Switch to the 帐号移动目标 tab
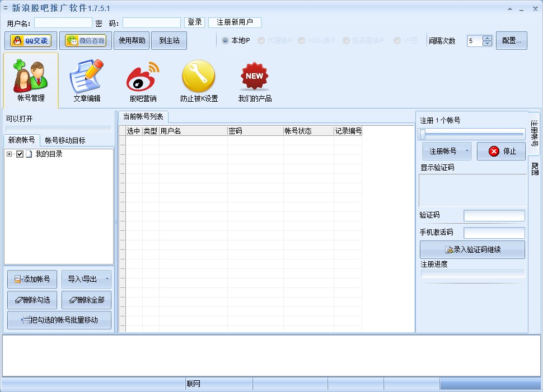Screen dimensions: 543x392 point(65,140)
